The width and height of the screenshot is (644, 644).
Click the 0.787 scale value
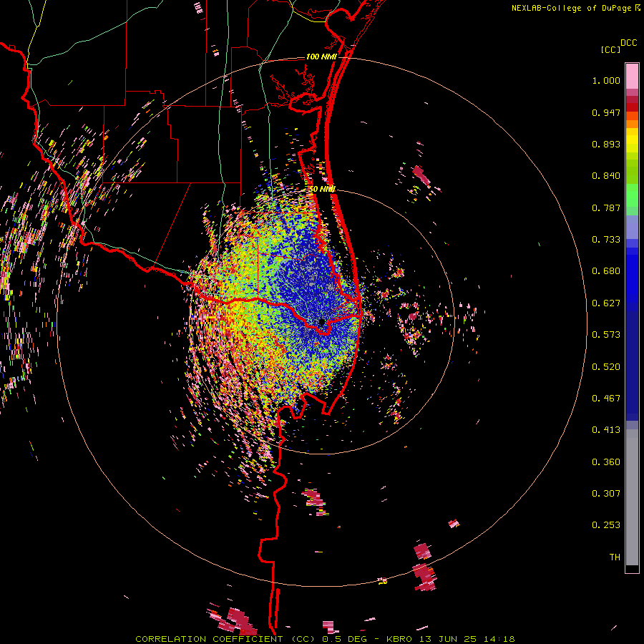[606, 208]
